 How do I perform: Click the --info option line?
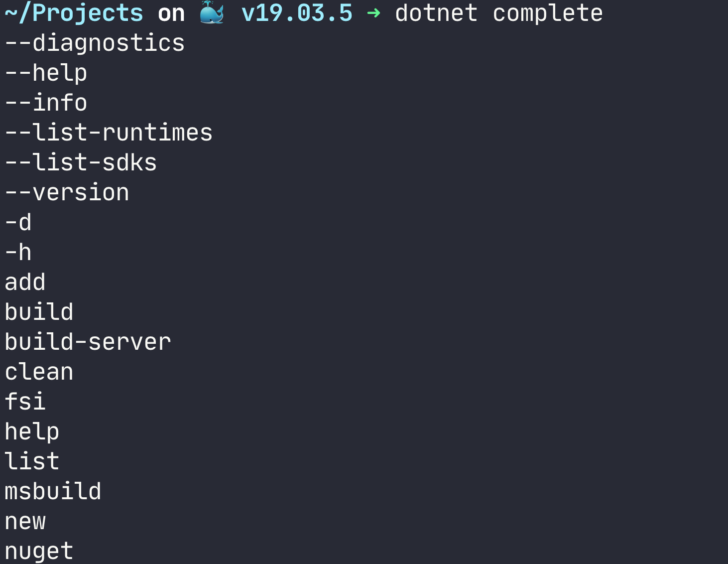pyautogui.click(x=46, y=103)
